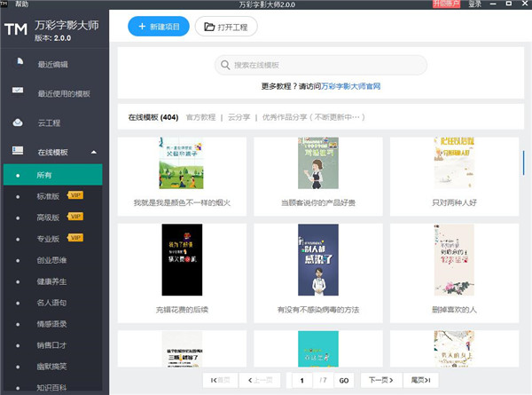Open template 我就是我是颜色不一样的烟火 thumbnail
Image resolution: width=532 pixels, height=395 pixels.
coord(181,163)
